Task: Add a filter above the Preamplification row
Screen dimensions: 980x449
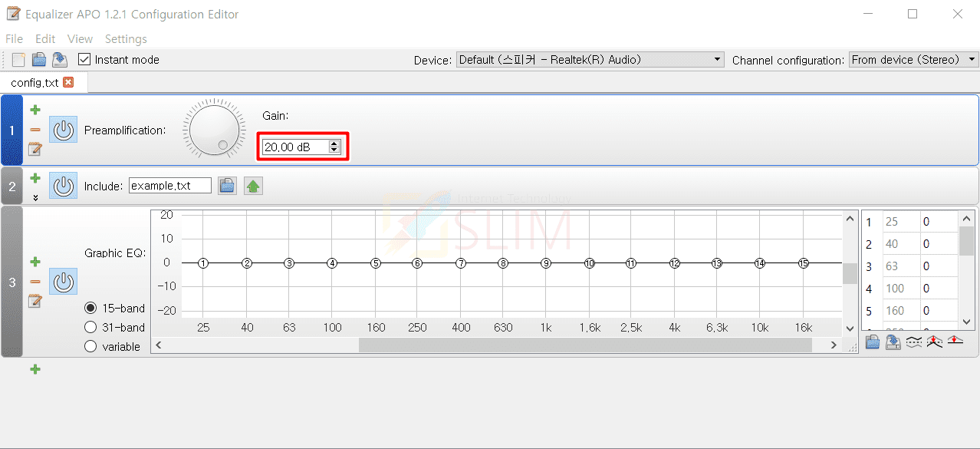Action: [35, 111]
